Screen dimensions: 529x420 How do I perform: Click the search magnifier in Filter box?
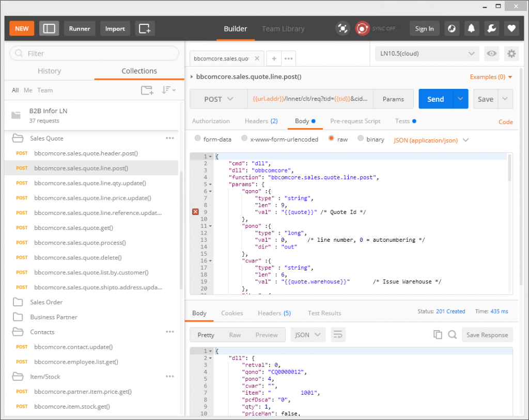(19, 53)
